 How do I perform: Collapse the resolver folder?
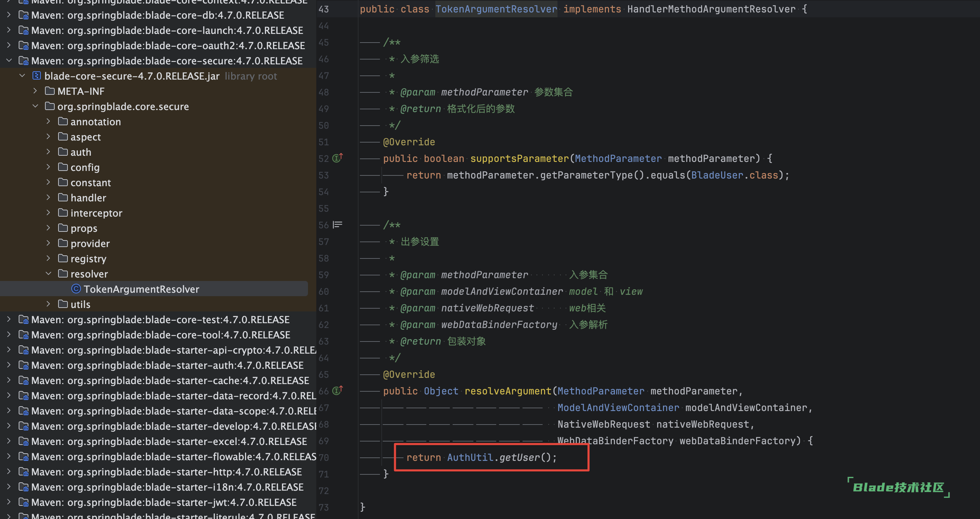point(48,274)
